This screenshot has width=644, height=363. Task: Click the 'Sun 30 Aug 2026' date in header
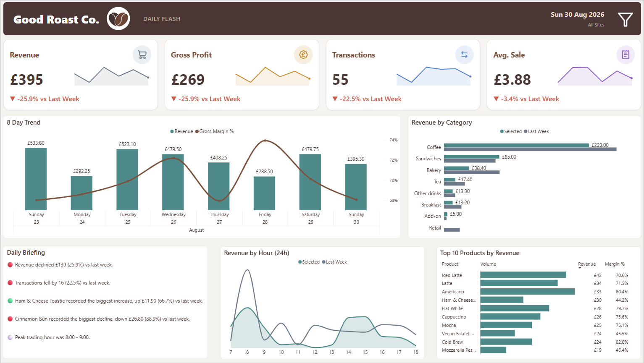click(578, 15)
